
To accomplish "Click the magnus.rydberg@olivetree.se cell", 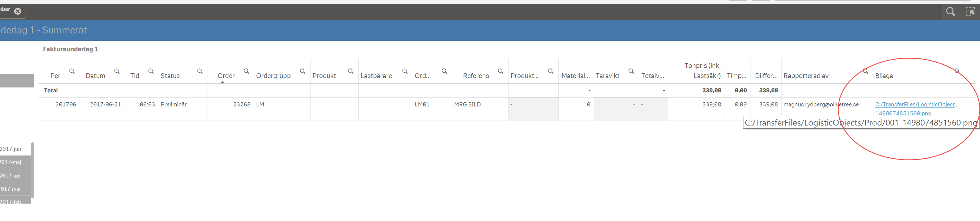I will click(821, 104).
